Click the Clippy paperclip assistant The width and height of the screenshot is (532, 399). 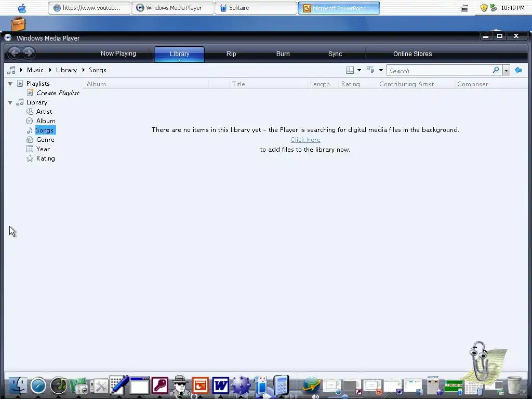(x=479, y=361)
